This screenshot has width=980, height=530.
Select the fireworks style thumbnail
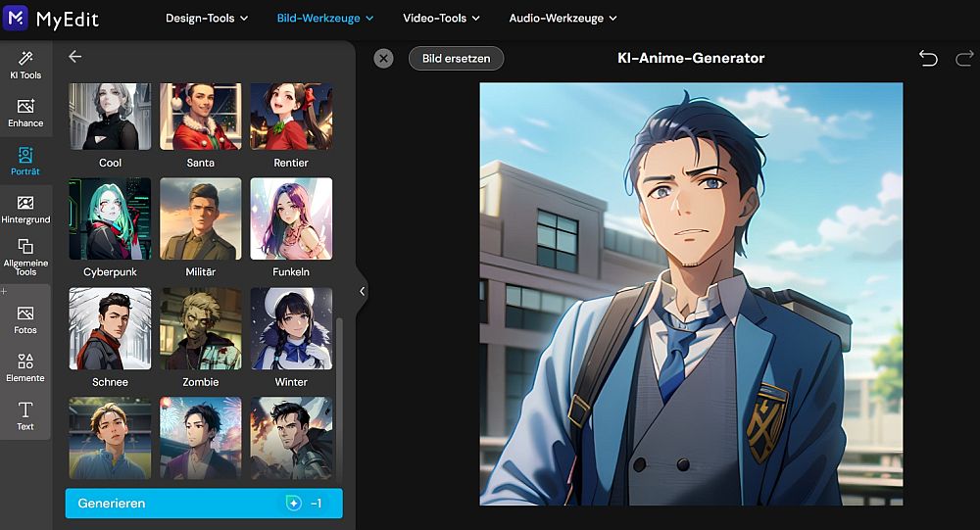(x=201, y=438)
